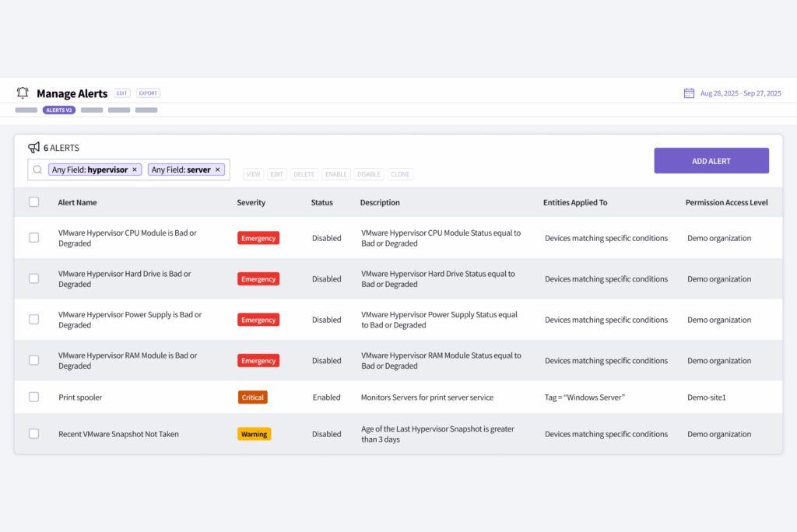Select the VMware Hypervisor CPU Module alert checkbox
This screenshot has height=532, width=797.
point(33,237)
